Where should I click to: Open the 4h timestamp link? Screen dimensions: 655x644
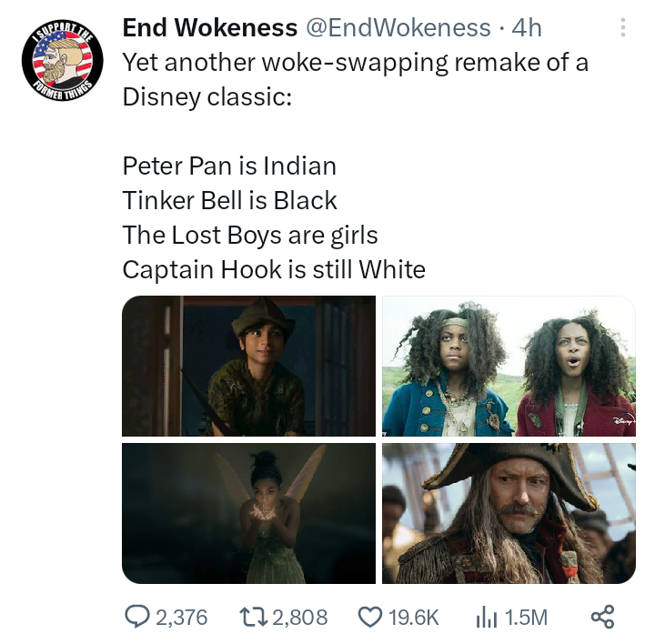coord(527,28)
